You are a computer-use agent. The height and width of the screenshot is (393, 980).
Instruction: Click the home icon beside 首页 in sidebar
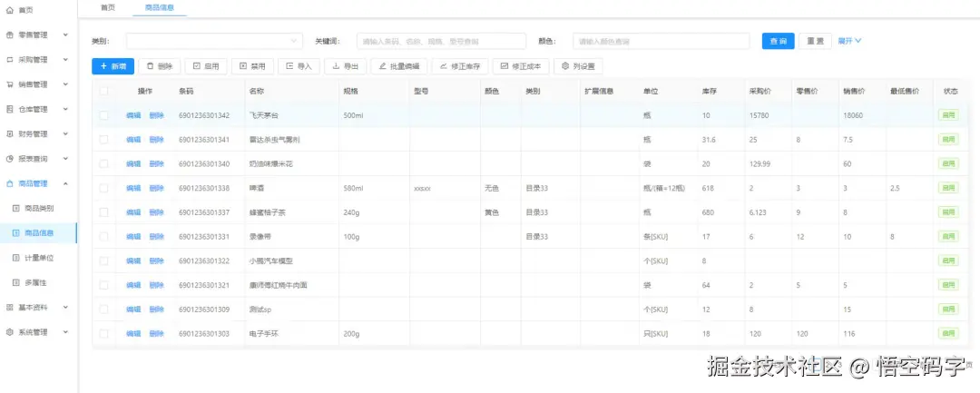click(x=9, y=11)
